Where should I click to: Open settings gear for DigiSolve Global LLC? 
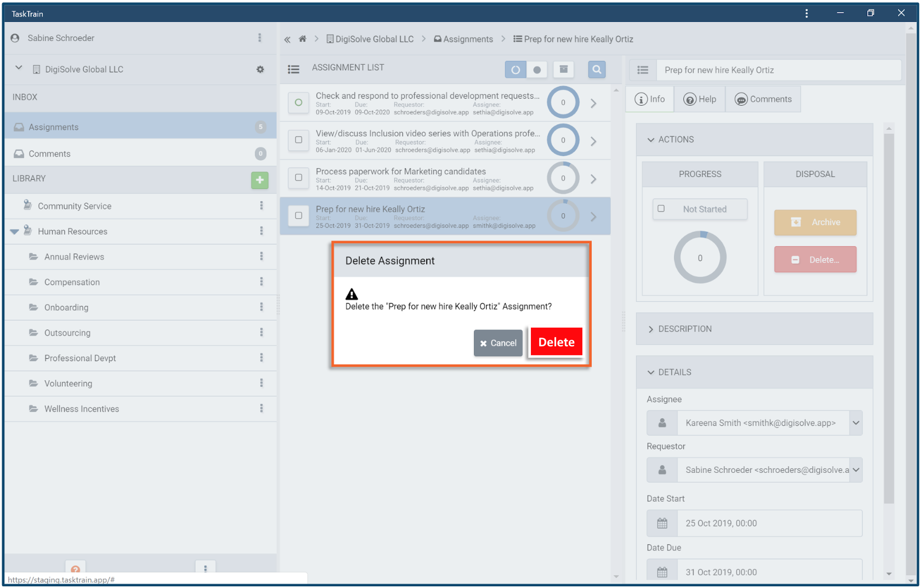(260, 70)
